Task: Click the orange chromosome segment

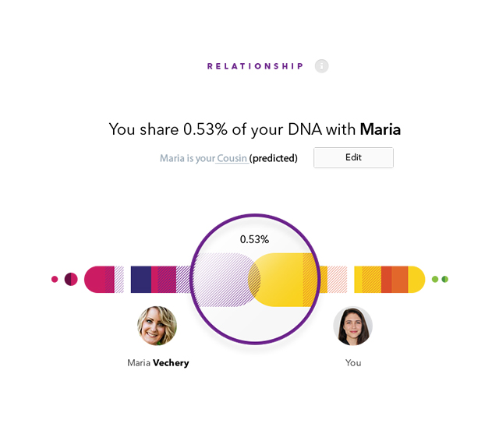Action: (x=400, y=279)
